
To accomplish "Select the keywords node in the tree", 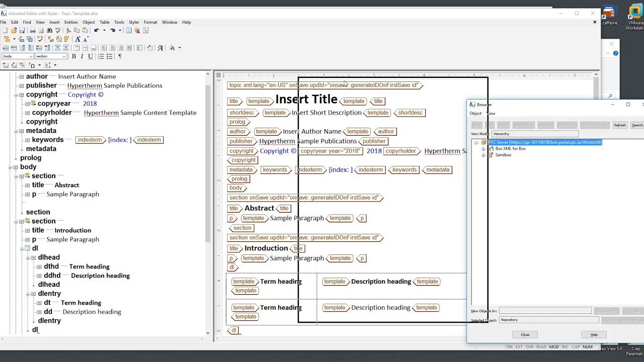I will point(48,140).
